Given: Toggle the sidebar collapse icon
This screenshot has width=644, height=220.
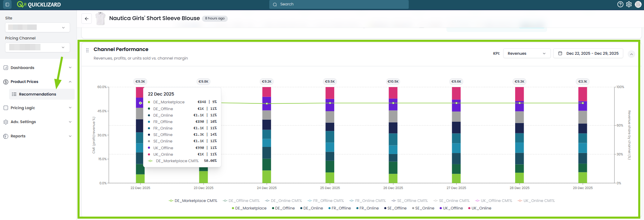Looking at the screenshot, I should (x=7, y=4).
